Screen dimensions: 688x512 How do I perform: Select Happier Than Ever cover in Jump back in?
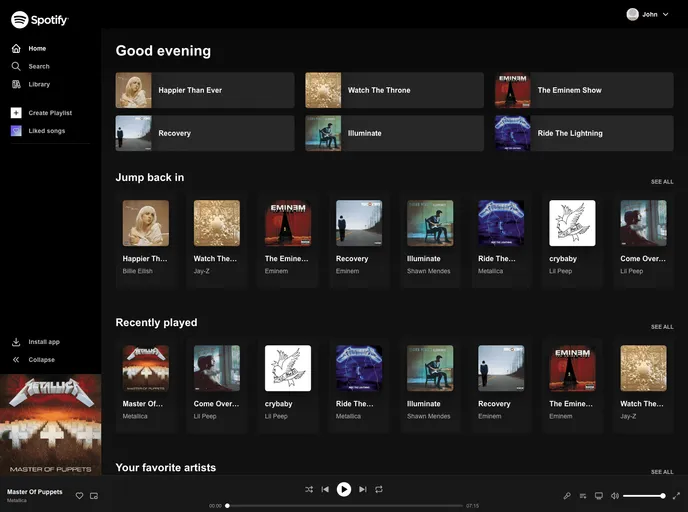click(x=146, y=223)
